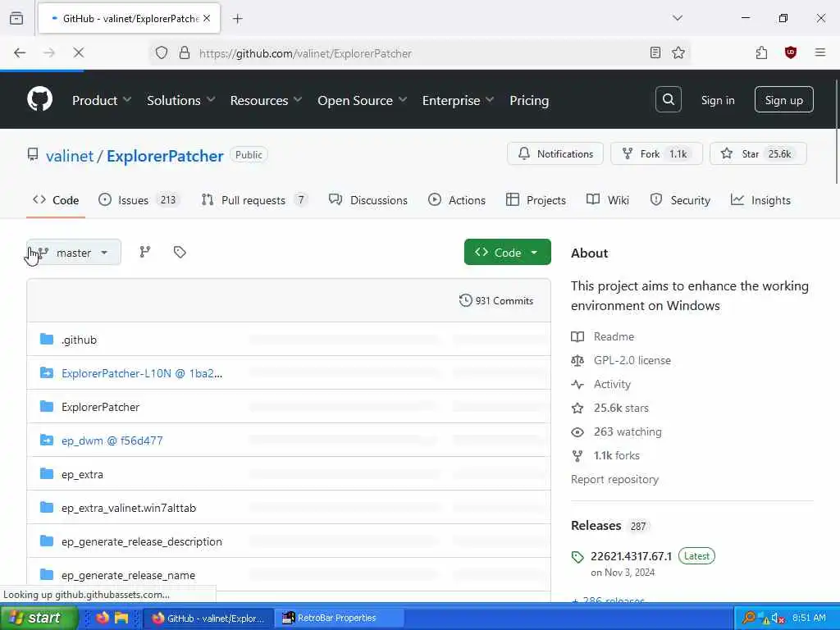
Task: Open the GitHub search magnifier button
Action: (x=668, y=99)
